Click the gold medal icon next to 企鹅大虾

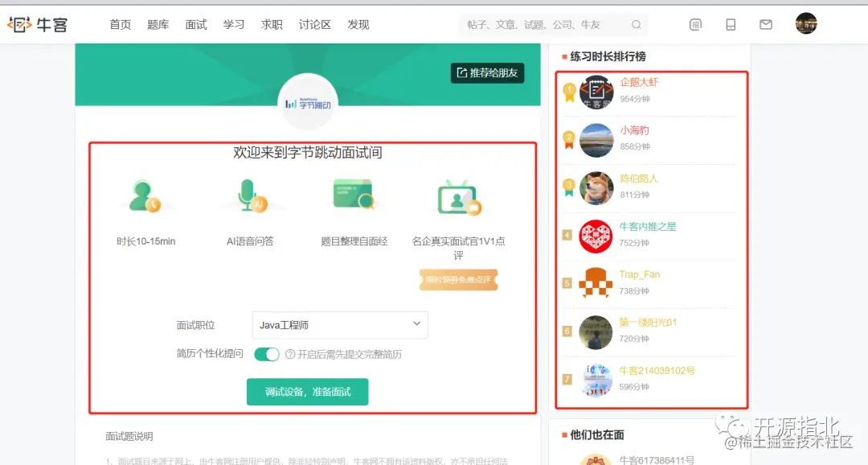(x=570, y=92)
